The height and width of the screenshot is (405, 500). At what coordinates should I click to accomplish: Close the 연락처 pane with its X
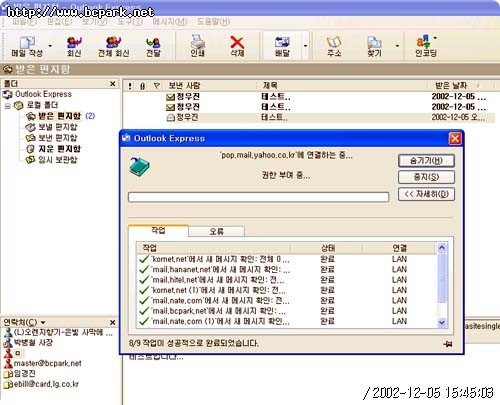tap(113, 322)
